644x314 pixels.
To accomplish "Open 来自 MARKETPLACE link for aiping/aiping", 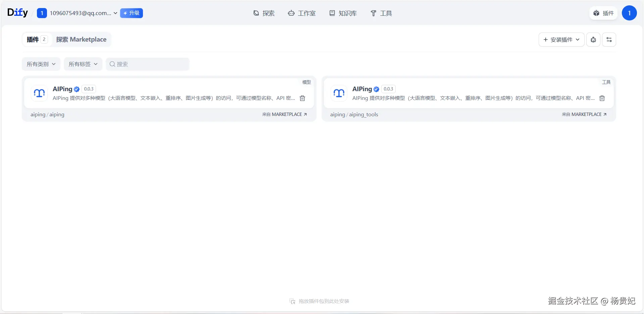I will [285, 114].
